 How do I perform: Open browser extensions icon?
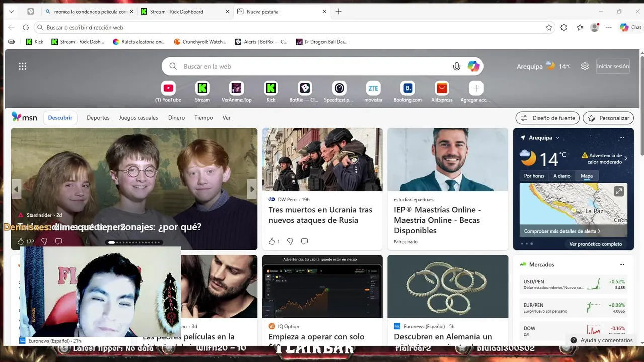pos(563,27)
